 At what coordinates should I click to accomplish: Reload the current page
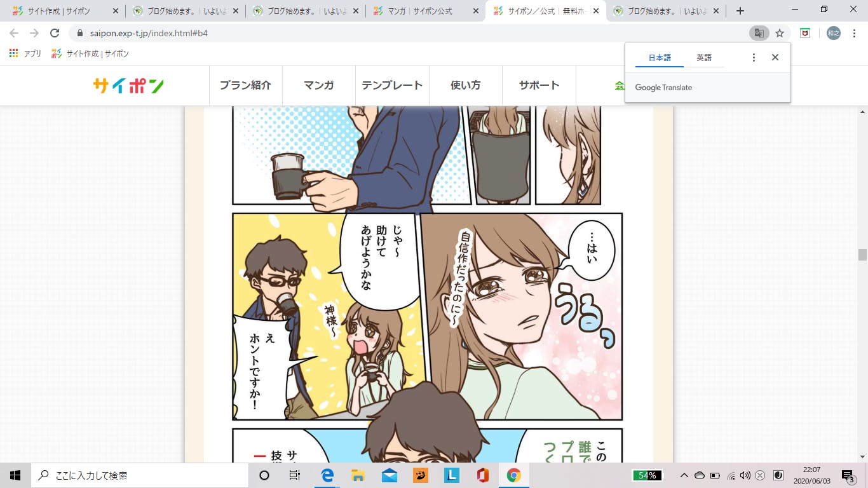[55, 33]
